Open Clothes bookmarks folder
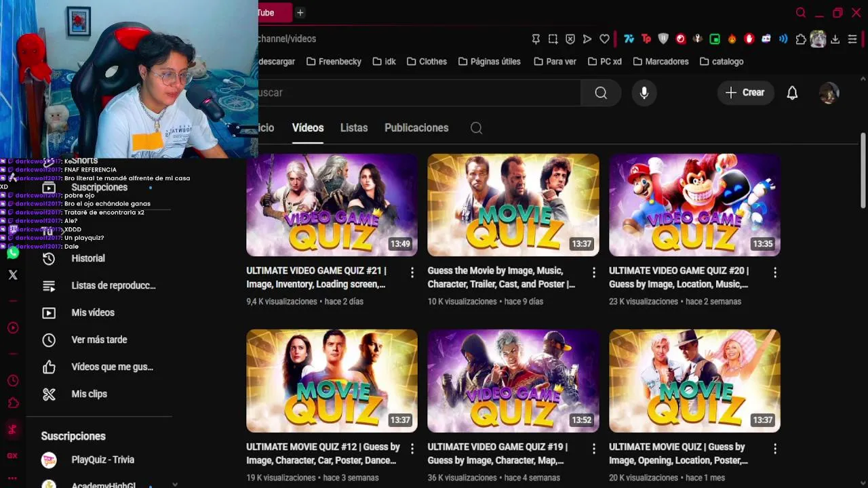Viewport: 868px width, 488px height. (427, 62)
